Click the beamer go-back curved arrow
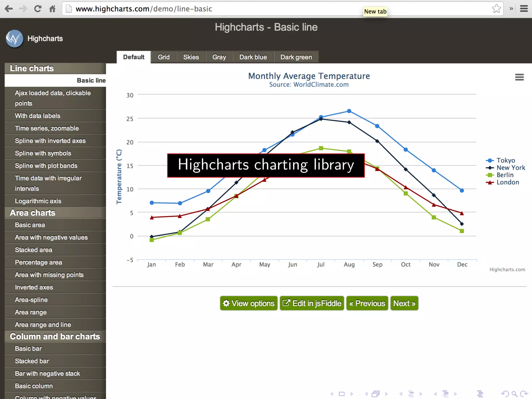532x399 pixels. [505, 394]
